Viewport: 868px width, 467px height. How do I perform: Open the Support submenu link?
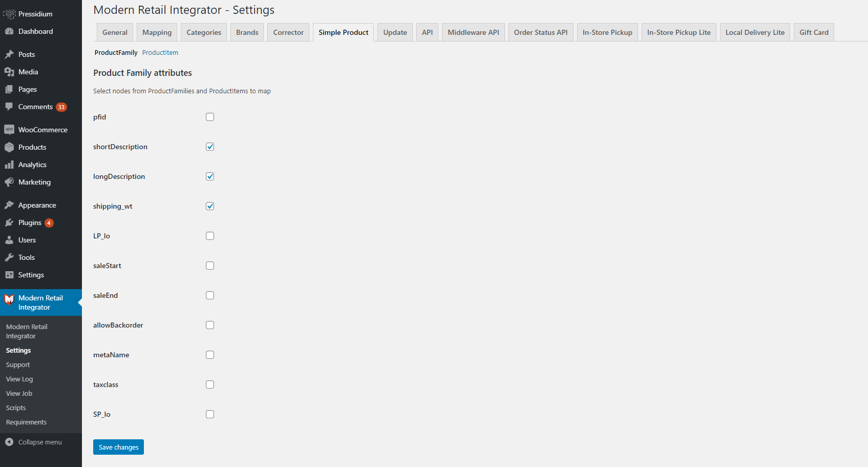pos(18,365)
